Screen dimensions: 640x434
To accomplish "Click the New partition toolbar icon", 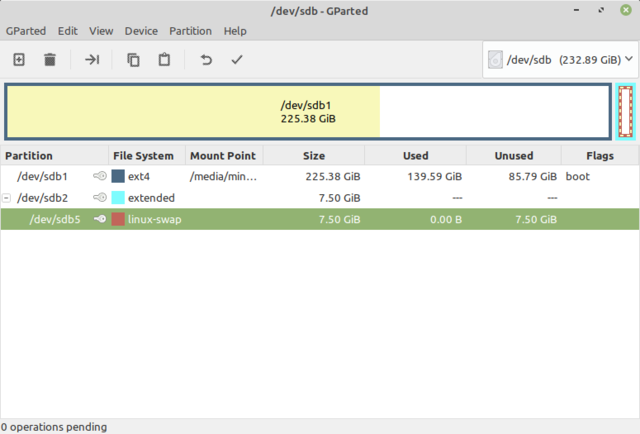I will pyautogui.click(x=19, y=60).
